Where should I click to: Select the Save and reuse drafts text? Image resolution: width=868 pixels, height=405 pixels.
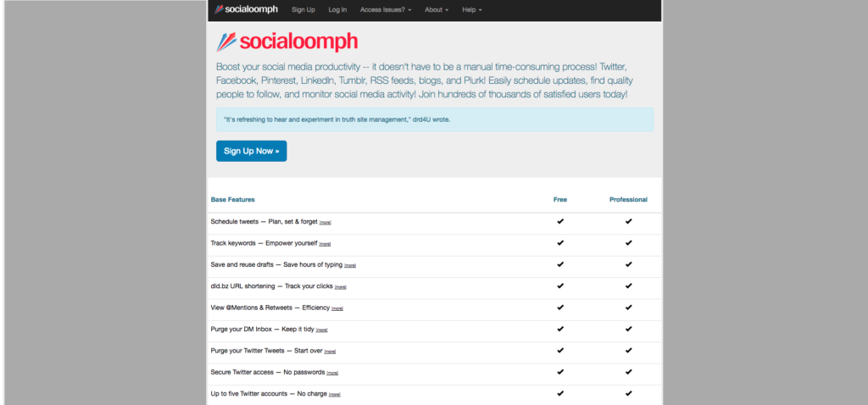[276, 264]
